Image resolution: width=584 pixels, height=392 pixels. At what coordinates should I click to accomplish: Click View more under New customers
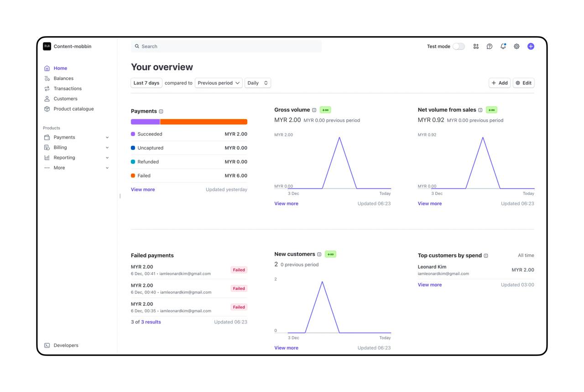tap(286, 348)
